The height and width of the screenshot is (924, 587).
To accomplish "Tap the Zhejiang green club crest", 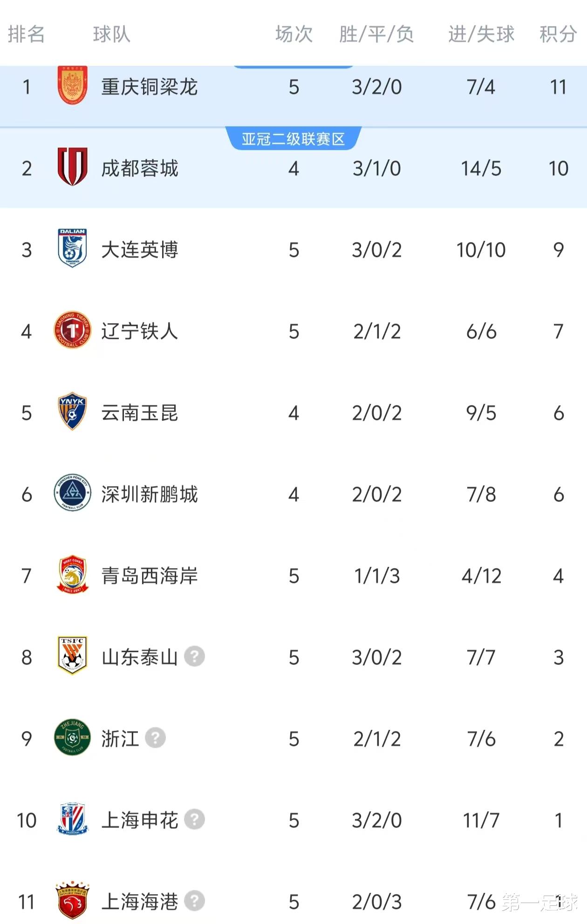I will (x=72, y=737).
